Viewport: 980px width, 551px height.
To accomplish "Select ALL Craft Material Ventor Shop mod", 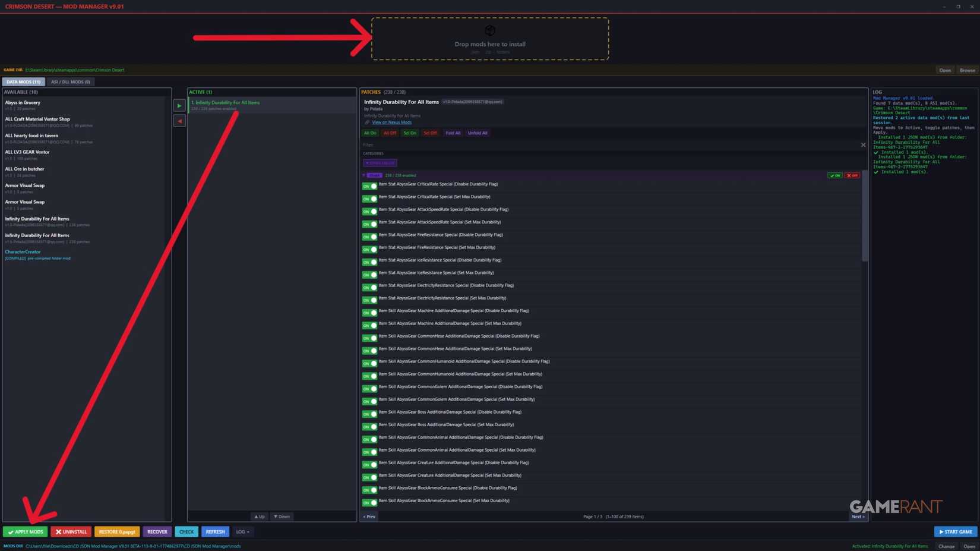I will pos(84,122).
